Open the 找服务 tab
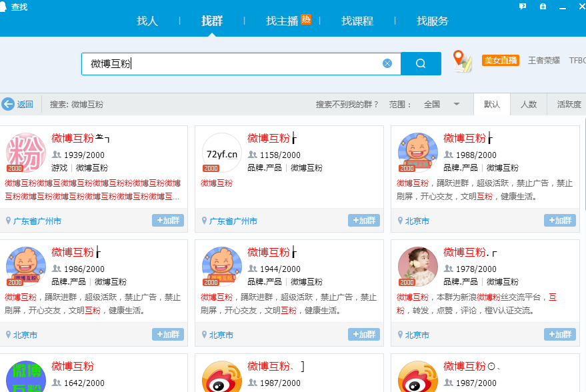This screenshot has width=586, height=392. [x=433, y=21]
